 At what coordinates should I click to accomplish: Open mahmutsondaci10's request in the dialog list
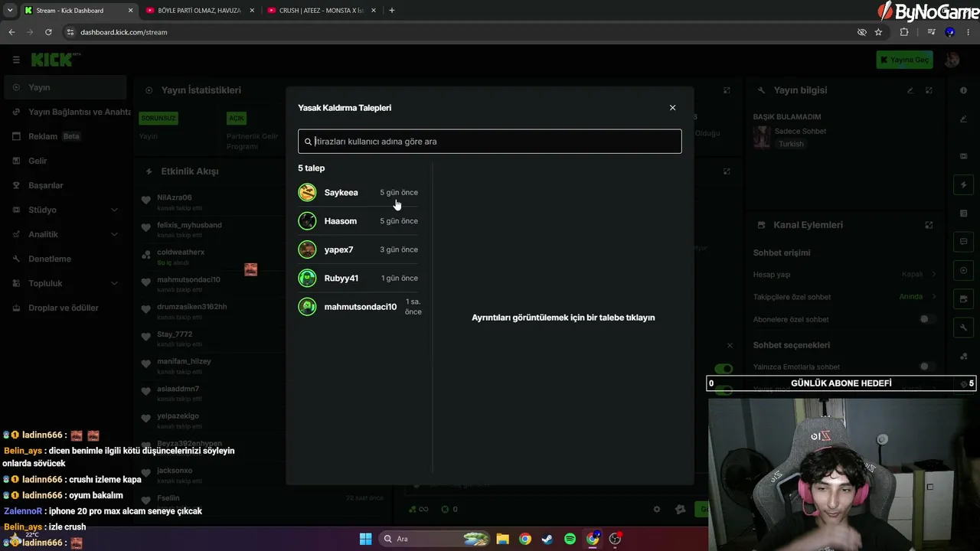point(360,307)
